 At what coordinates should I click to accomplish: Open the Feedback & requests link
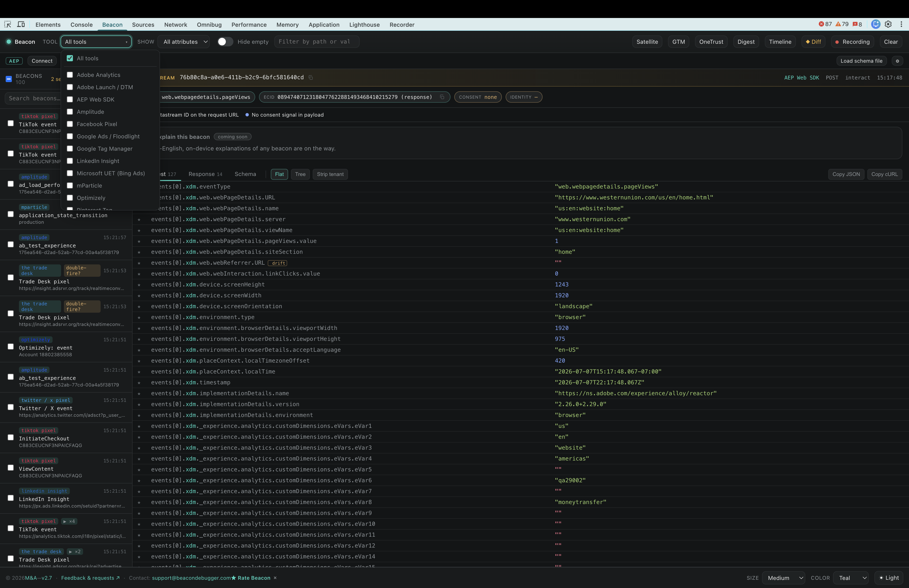[90, 578]
